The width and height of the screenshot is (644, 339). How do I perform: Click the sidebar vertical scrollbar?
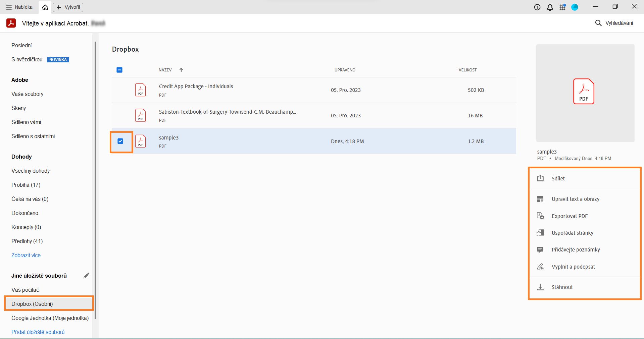point(96,180)
